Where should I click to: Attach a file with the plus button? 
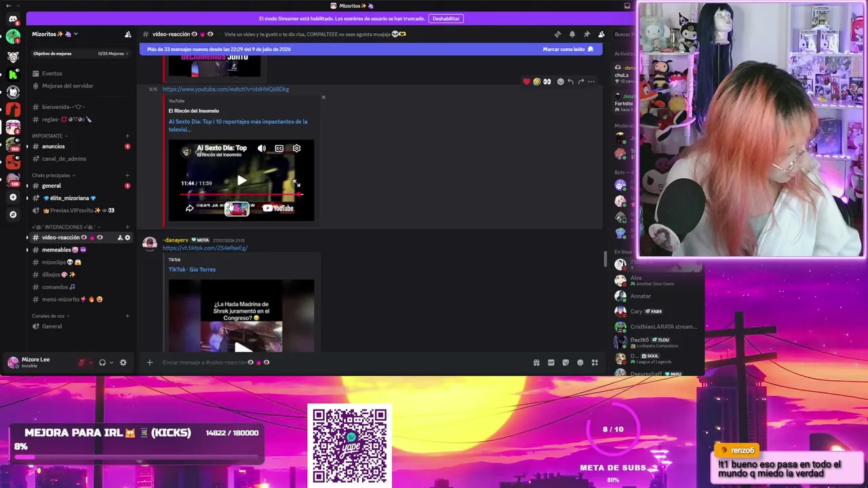150,363
